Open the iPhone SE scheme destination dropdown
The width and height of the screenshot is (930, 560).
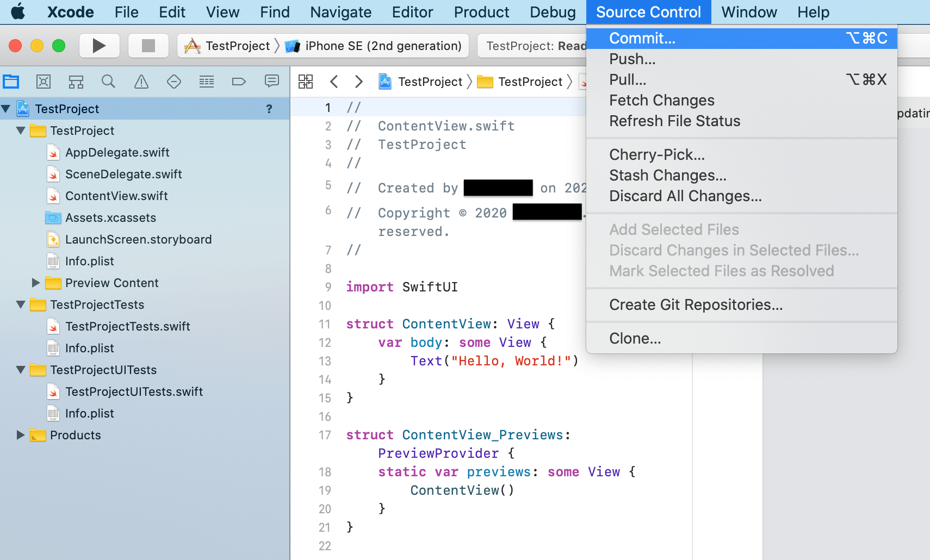pyautogui.click(x=374, y=46)
